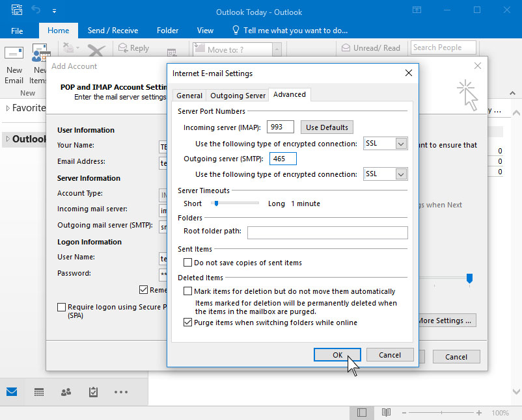Click the zoom in plus icon

click(x=479, y=413)
